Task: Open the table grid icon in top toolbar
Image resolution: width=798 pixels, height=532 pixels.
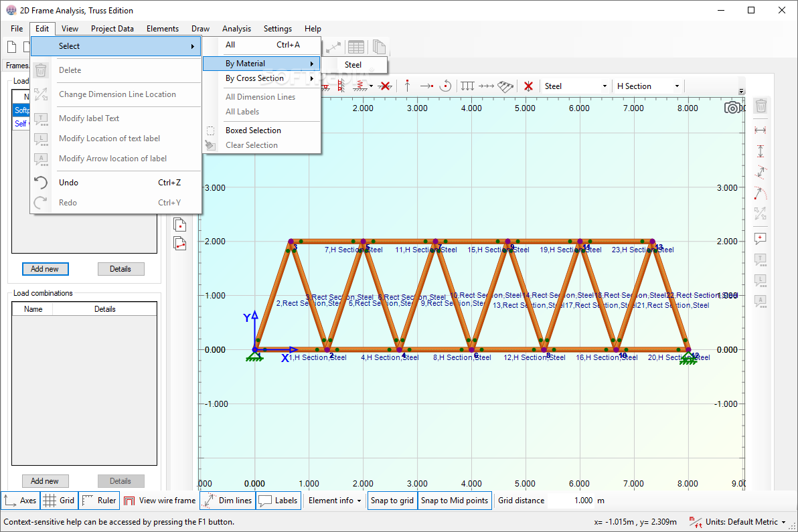Action: 355,48
